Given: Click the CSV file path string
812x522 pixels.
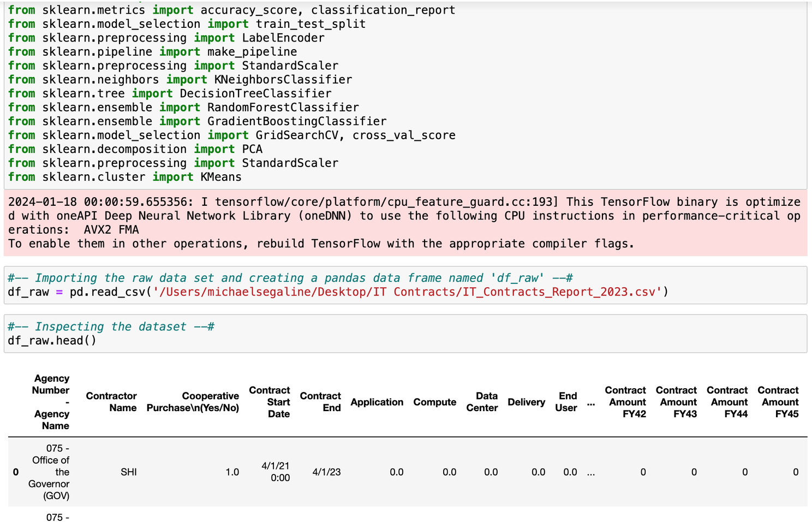Looking at the screenshot, I should click(x=407, y=292).
